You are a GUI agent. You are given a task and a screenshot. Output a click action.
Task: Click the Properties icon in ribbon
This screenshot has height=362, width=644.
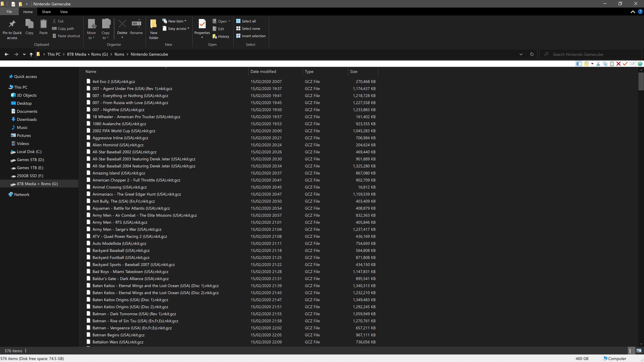(x=202, y=24)
